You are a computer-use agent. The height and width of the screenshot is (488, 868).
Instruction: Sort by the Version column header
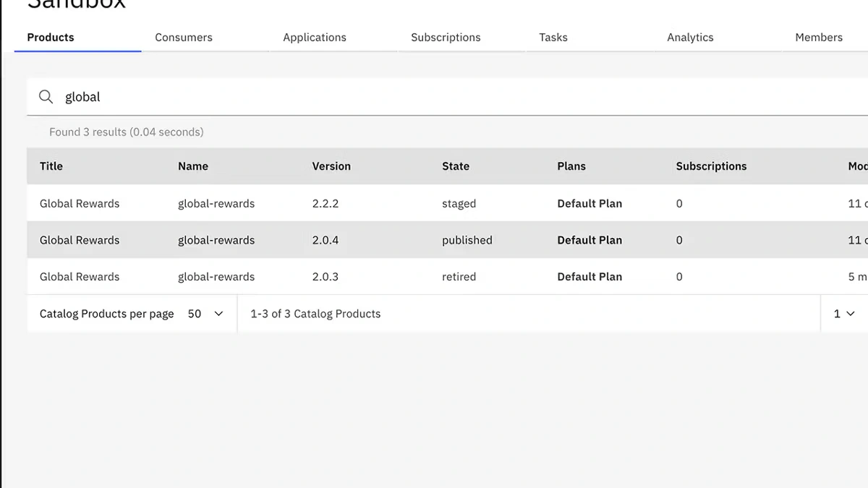(331, 166)
